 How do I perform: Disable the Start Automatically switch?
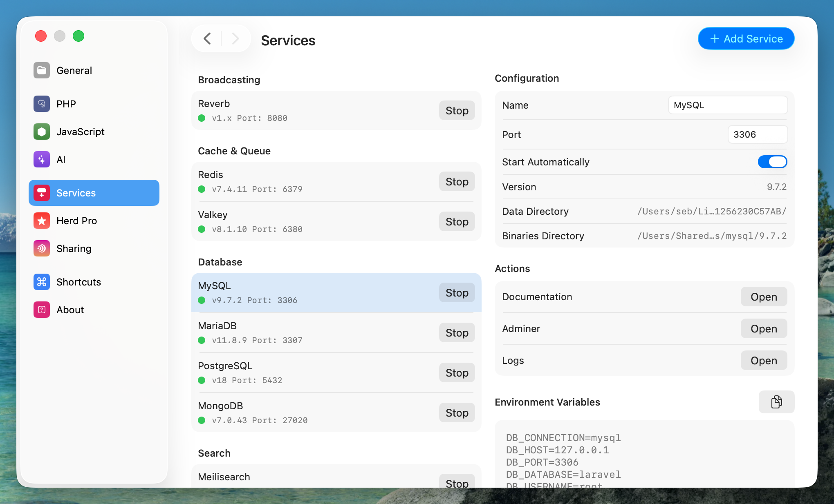coord(772,162)
